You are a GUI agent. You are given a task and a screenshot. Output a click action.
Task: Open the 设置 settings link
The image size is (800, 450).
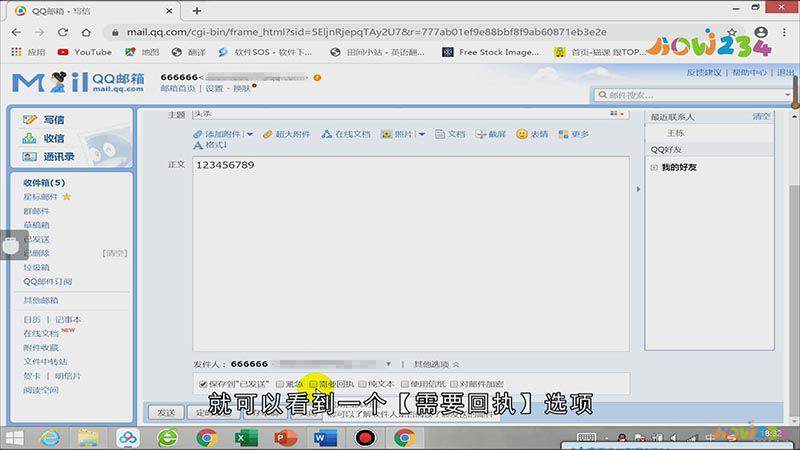214,88
